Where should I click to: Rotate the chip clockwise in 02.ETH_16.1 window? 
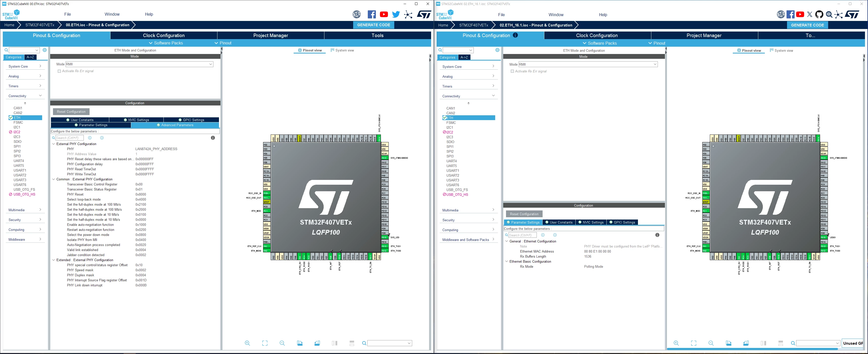click(x=729, y=343)
